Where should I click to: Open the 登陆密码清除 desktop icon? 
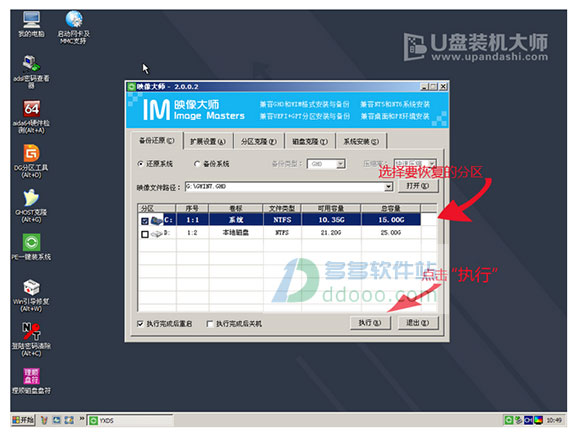[31, 340]
